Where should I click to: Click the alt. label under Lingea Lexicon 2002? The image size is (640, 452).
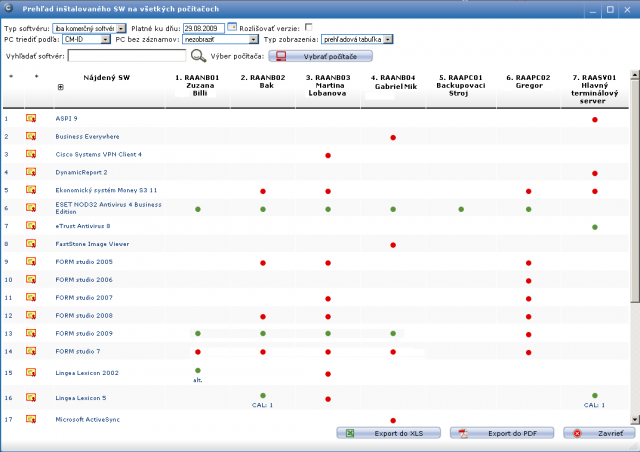pos(198,380)
